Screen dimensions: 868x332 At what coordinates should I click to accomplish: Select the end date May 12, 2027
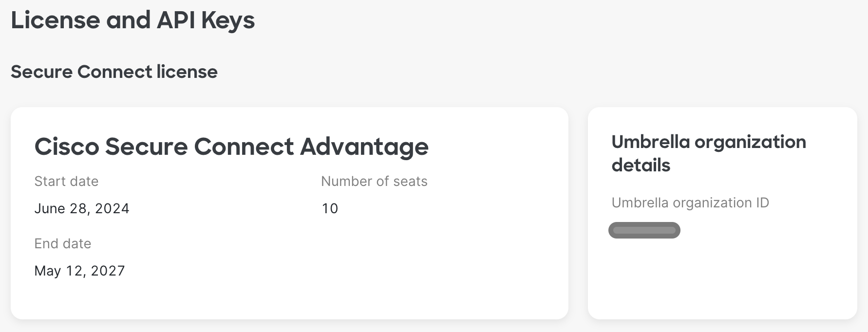tap(79, 271)
